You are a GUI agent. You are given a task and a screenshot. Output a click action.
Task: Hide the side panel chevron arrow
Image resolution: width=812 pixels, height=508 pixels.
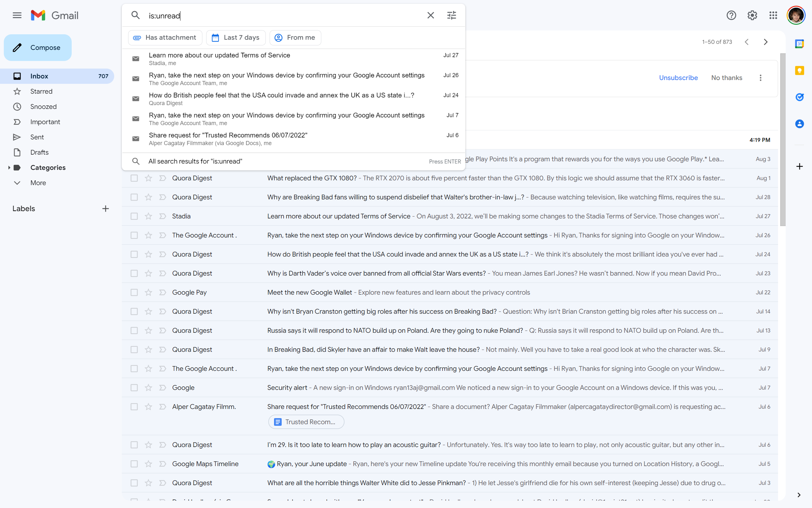point(799,495)
